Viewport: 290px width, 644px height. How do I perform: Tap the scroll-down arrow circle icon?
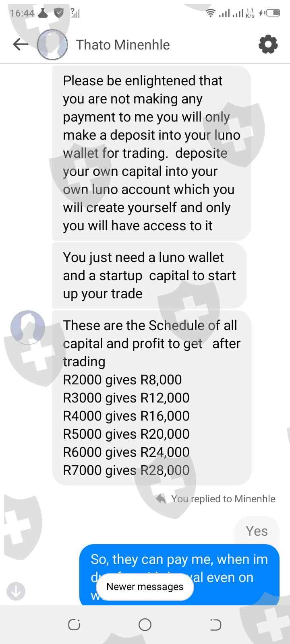click(x=16, y=591)
